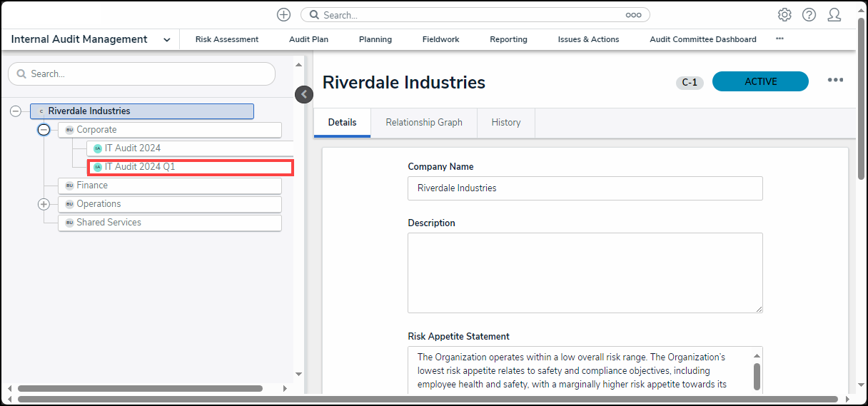Collapse the Riverdale Industries tree node

(x=16, y=111)
